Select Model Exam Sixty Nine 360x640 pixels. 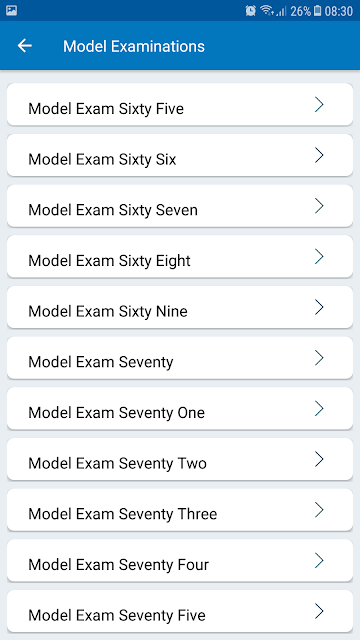(x=180, y=307)
